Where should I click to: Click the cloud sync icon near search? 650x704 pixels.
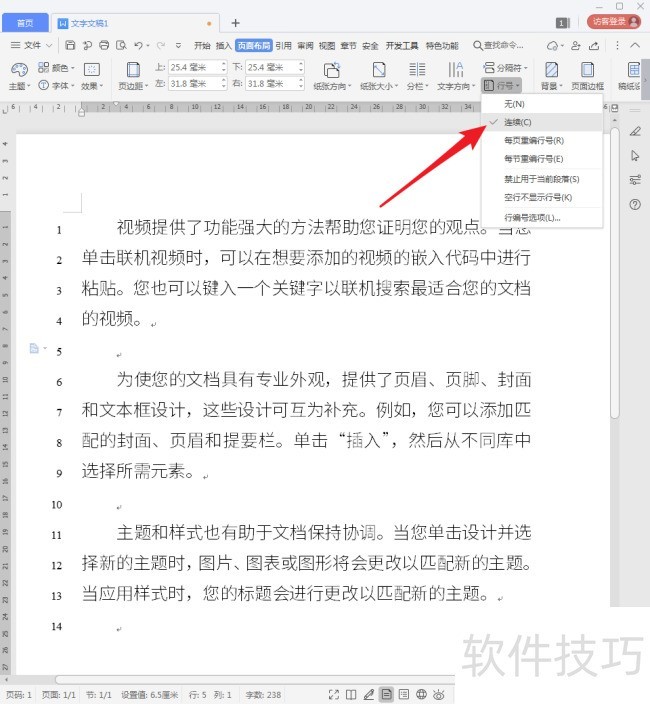click(553, 46)
